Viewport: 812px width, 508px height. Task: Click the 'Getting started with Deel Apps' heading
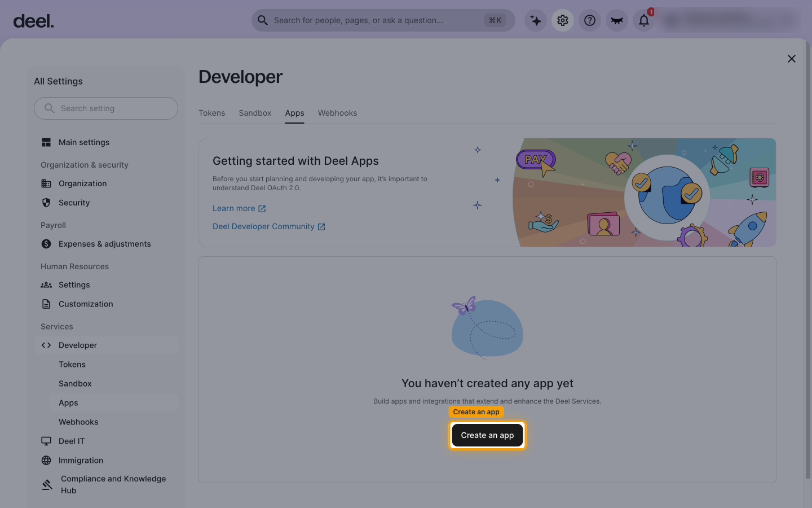pos(295,161)
